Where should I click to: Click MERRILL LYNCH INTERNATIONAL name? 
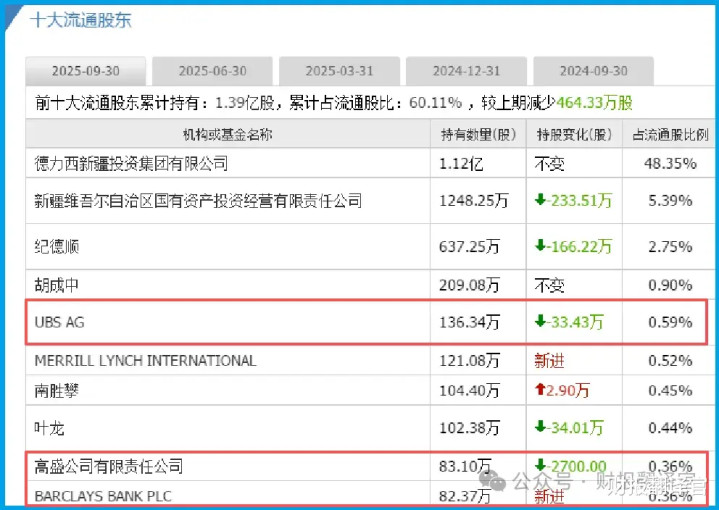click(x=145, y=361)
